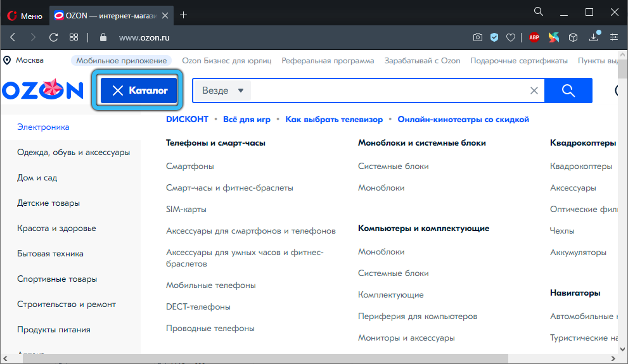Open Телефоны и смарт-часы heading
The image size is (628, 364).
click(x=215, y=143)
